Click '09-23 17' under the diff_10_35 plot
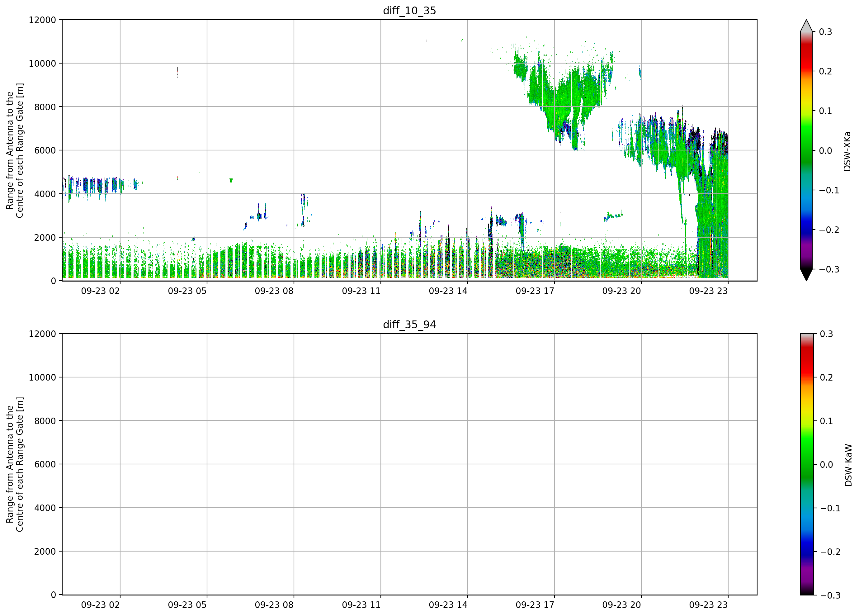The image size is (859, 616). point(535,291)
